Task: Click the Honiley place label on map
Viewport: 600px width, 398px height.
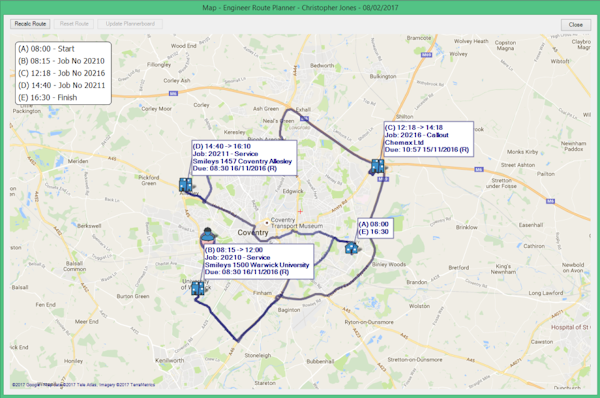Action: pyautogui.click(x=73, y=361)
